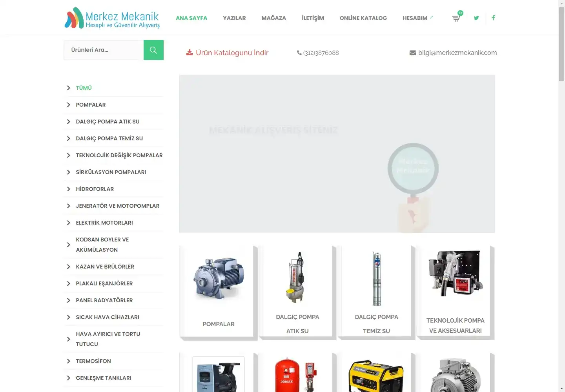Viewport: 565px width, 392px height.
Task: Expand the TERMOSİFON chevron
Action: 68,361
